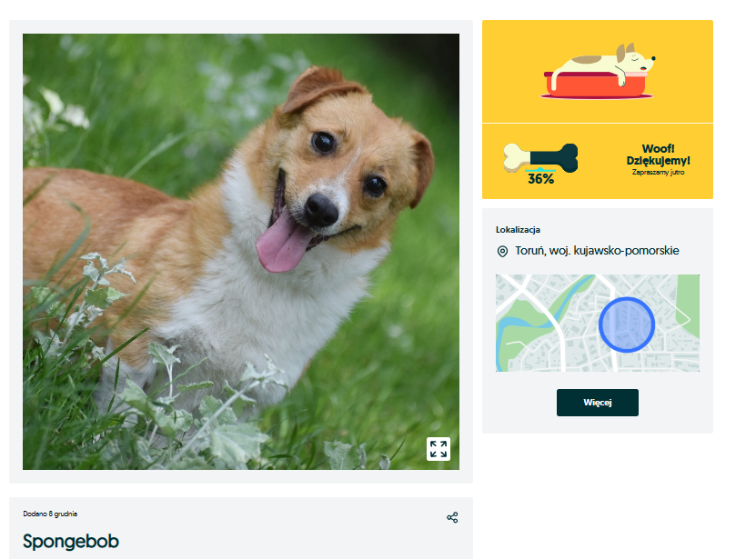
Task: Click the red dog bed in banner
Action: pos(597,85)
